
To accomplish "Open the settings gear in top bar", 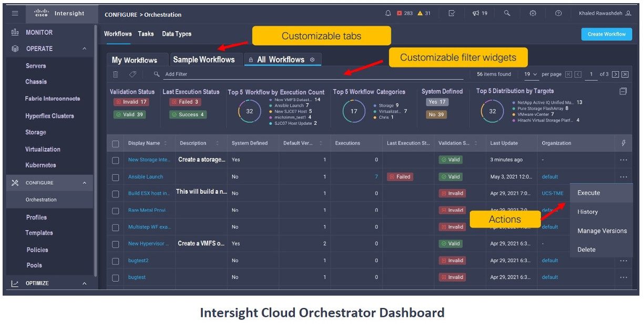I will (533, 14).
